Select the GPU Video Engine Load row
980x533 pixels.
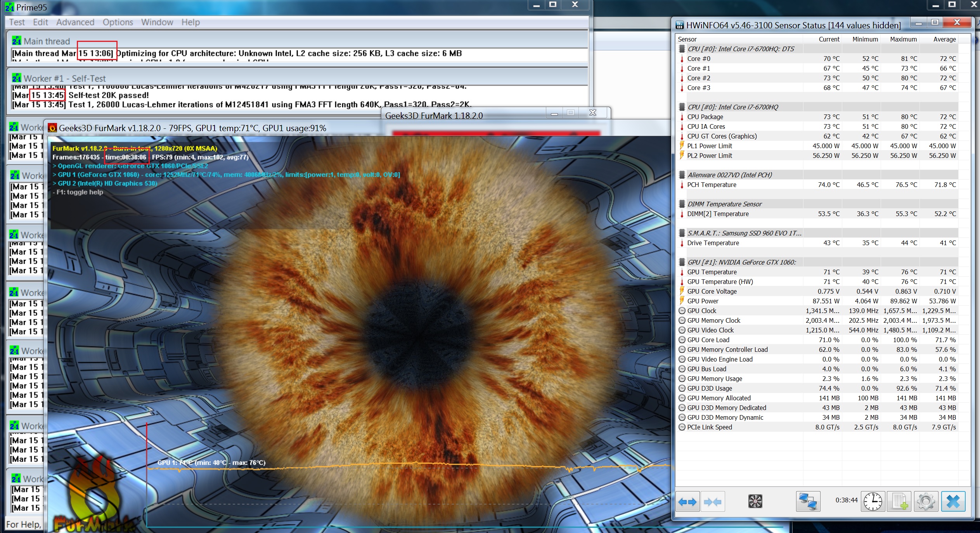pos(817,359)
